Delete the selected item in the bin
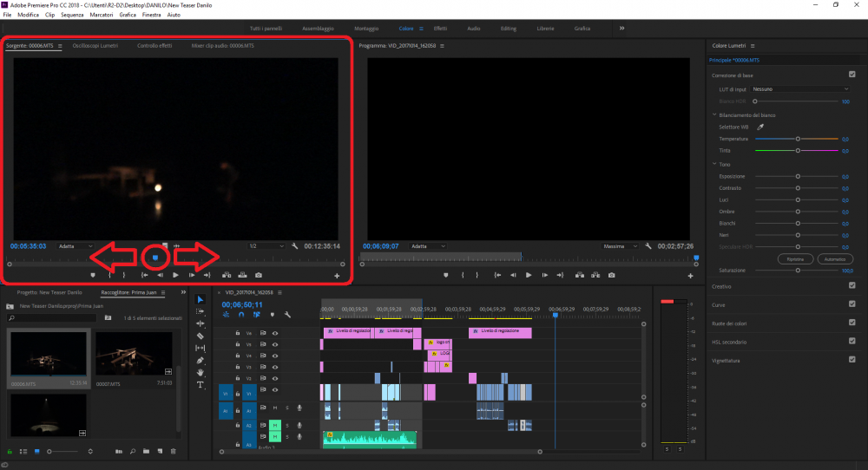The image size is (868, 470). (x=173, y=452)
